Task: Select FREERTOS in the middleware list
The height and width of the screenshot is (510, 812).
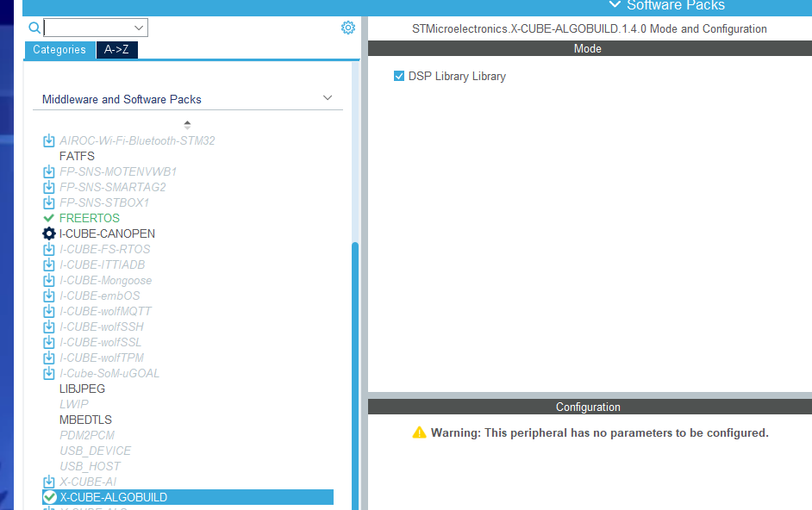Action: pyautogui.click(x=90, y=218)
